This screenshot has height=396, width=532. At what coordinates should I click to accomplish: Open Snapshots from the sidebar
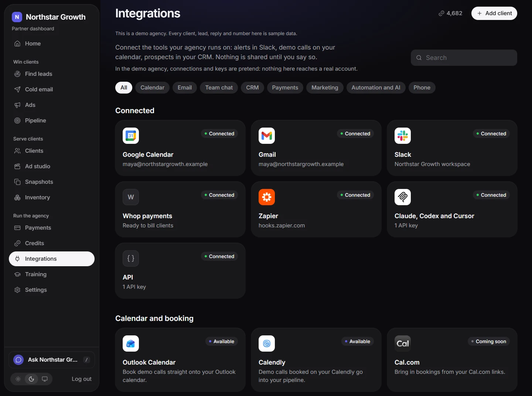click(52, 182)
